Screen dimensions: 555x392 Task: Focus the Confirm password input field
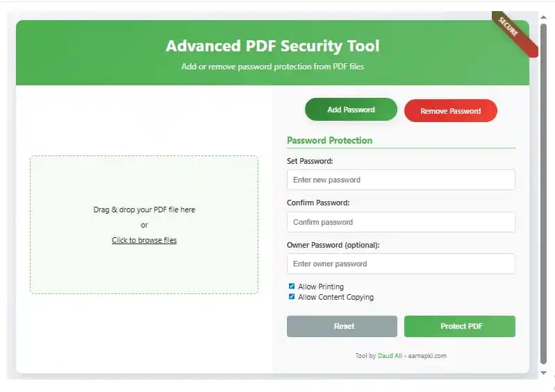click(x=401, y=222)
